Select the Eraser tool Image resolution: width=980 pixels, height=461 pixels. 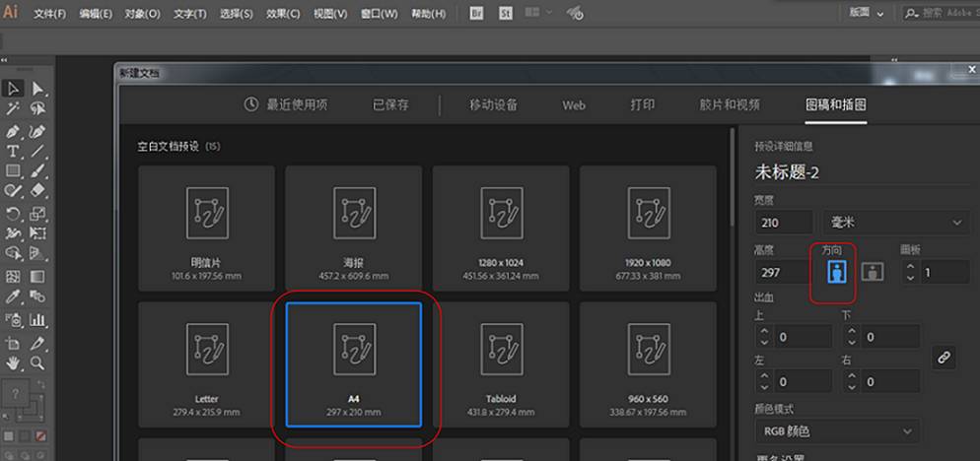(x=38, y=190)
